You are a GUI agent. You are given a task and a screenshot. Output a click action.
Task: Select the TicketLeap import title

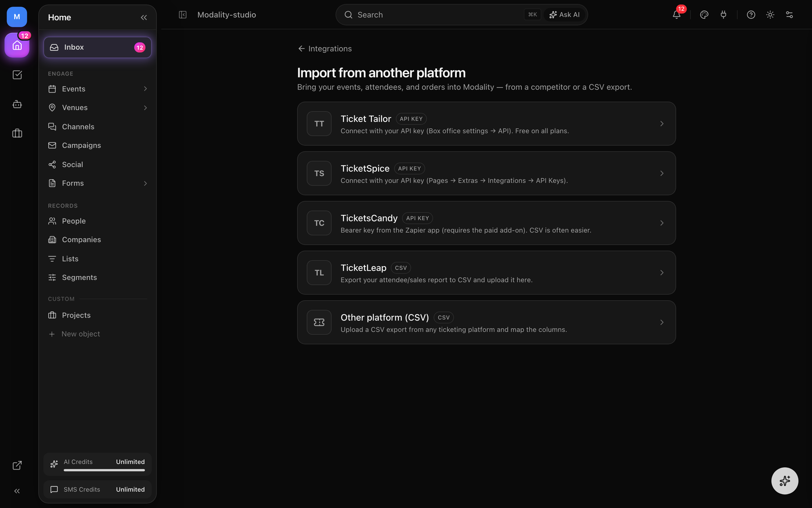click(x=363, y=268)
